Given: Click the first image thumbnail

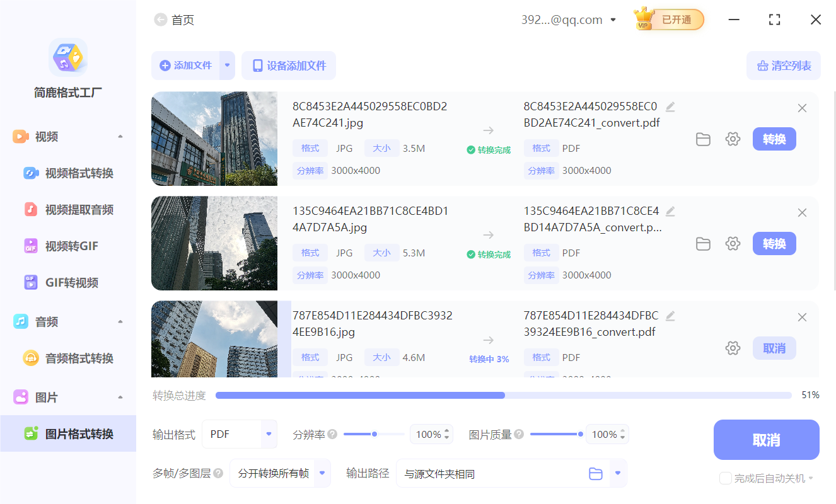Looking at the screenshot, I should point(214,139).
